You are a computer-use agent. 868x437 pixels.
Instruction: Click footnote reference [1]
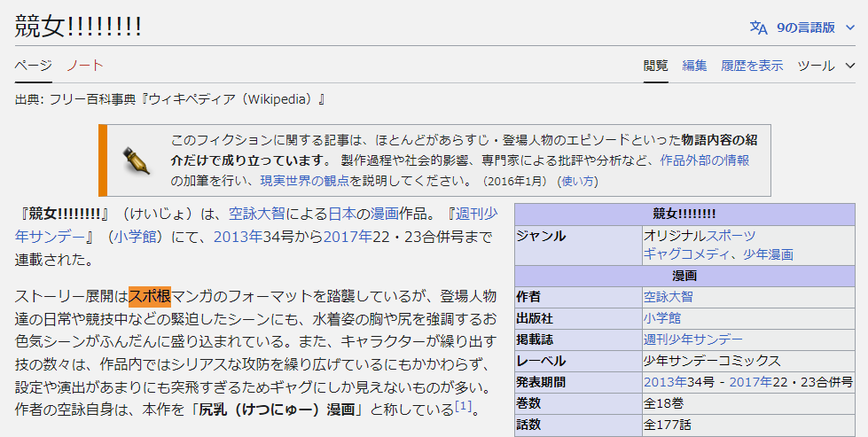click(463, 407)
